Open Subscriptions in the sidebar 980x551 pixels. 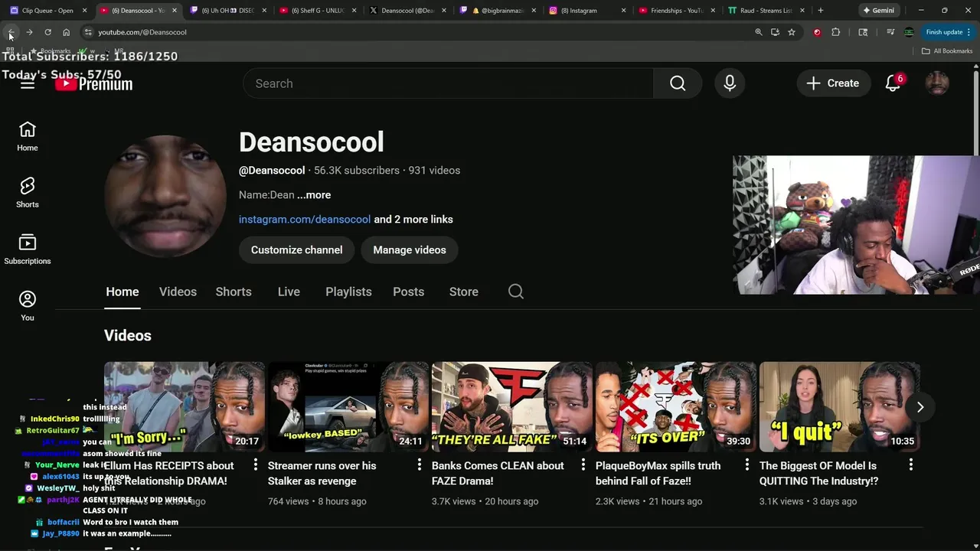click(x=28, y=250)
